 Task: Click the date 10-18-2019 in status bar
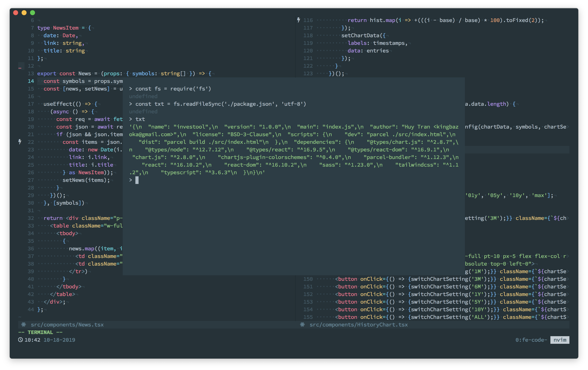59,340
